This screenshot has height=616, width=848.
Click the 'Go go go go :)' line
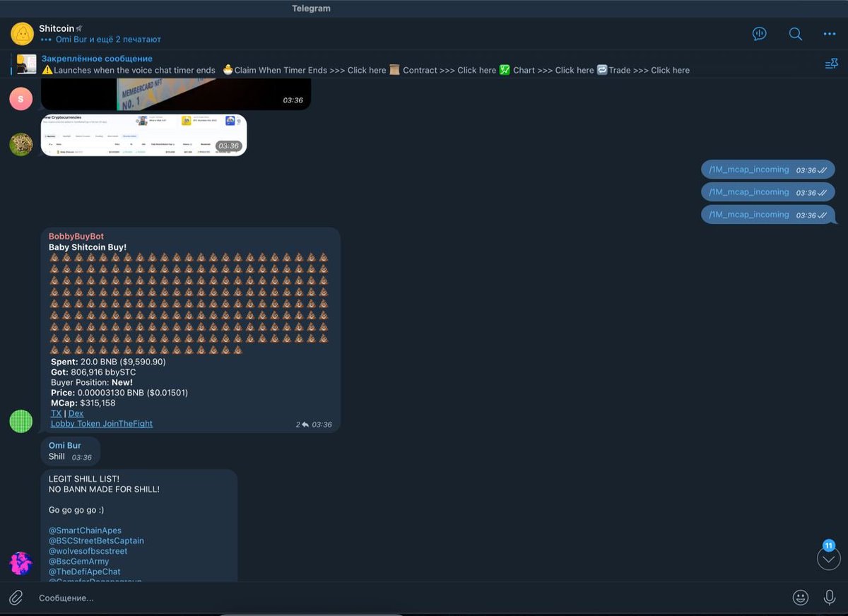point(76,510)
